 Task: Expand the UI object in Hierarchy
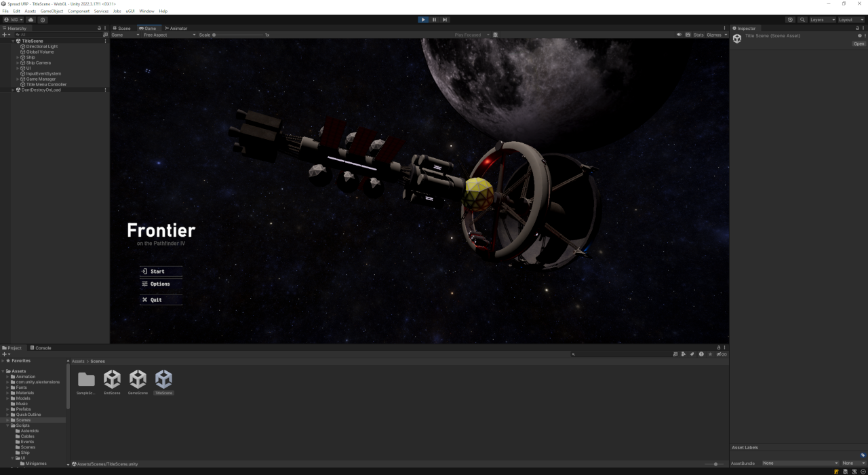point(18,68)
